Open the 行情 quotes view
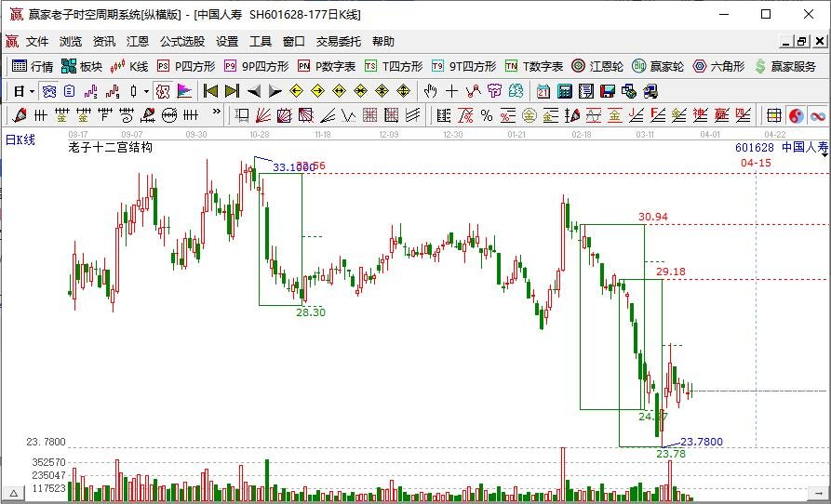 [33, 66]
